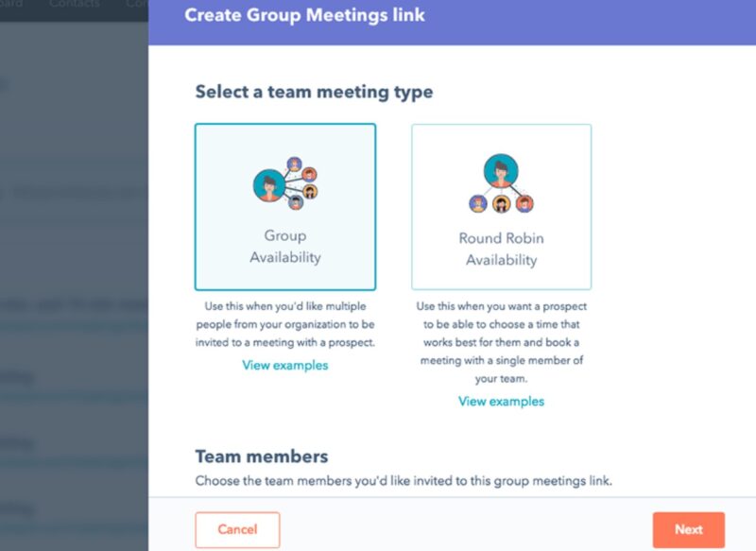Viewport: 756px width, 551px height.
Task: Click the blurred Contacts menu item behind panel
Action: point(74,4)
